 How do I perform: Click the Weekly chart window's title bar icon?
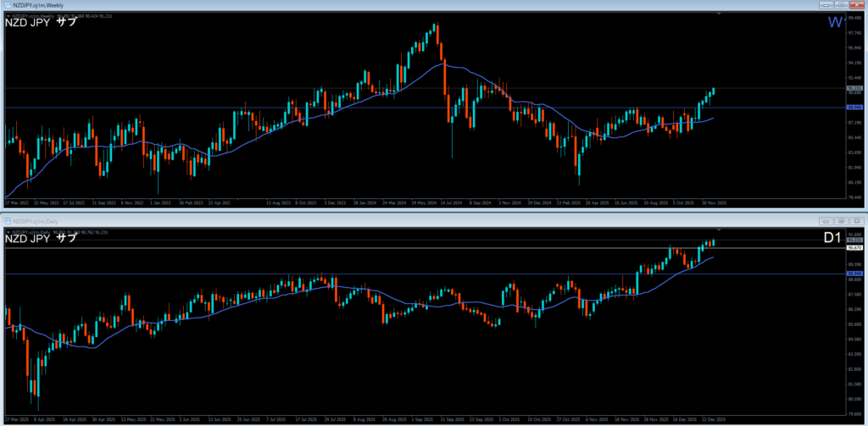tap(5, 5)
